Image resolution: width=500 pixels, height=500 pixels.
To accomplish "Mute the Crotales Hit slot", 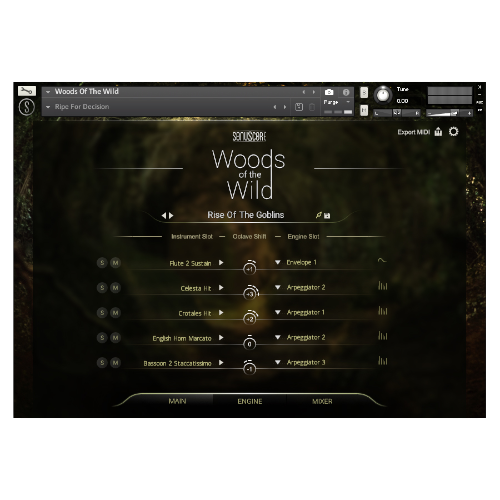I will tap(115, 313).
